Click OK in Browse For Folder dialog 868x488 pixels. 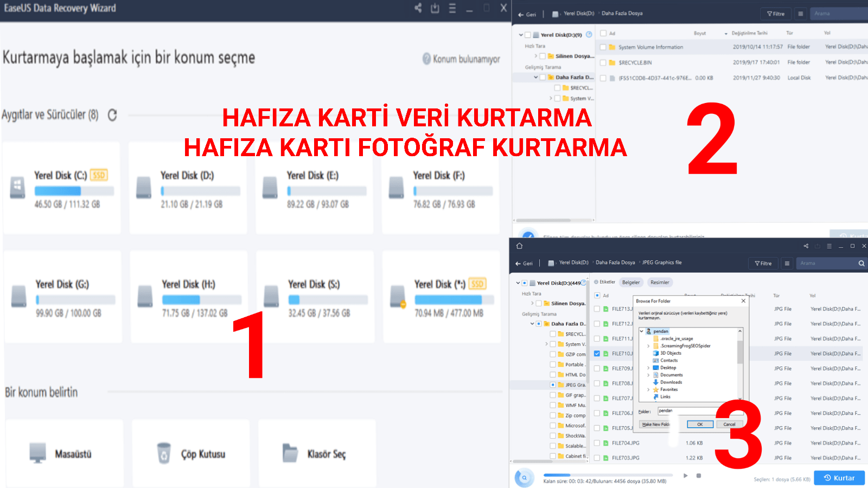(x=700, y=425)
